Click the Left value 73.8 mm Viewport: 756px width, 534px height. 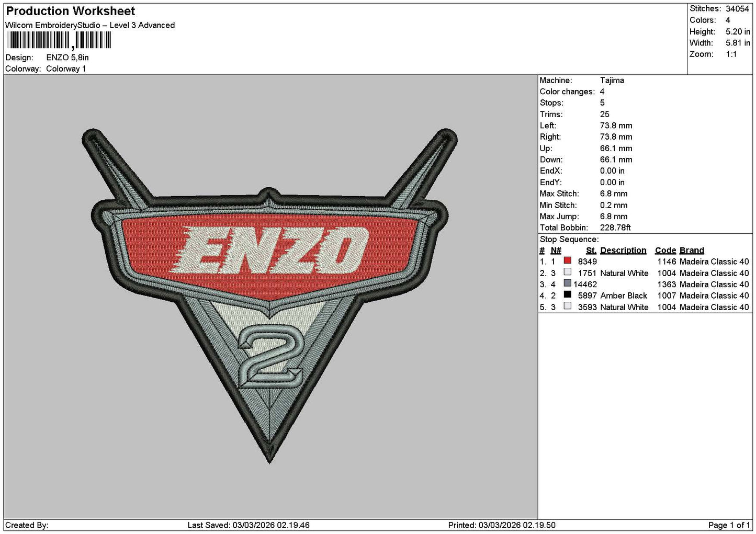(x=616, y=126)
